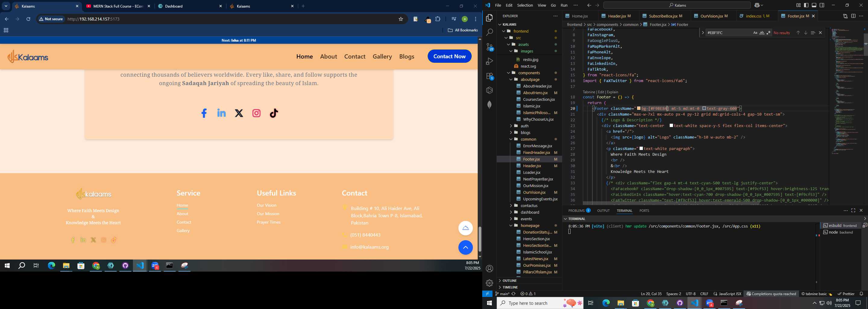
Task: Toggle Replace row in find widget
Action: coord(703,33)
